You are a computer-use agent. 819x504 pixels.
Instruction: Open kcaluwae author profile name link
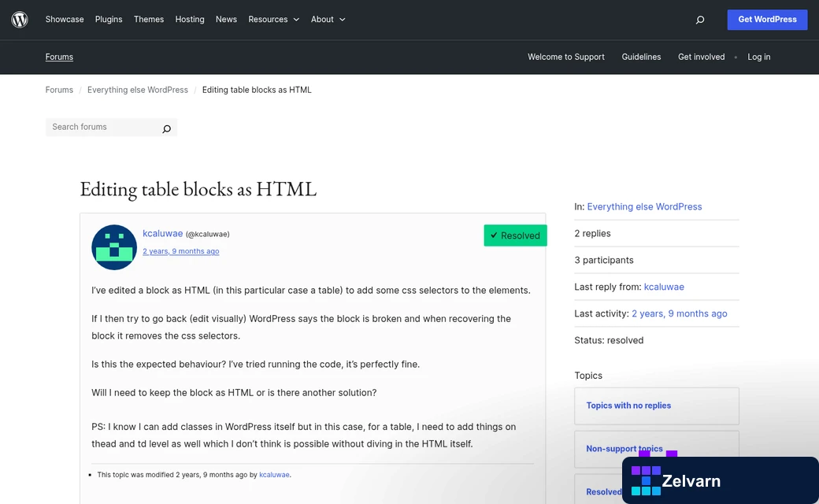(162, 233)
